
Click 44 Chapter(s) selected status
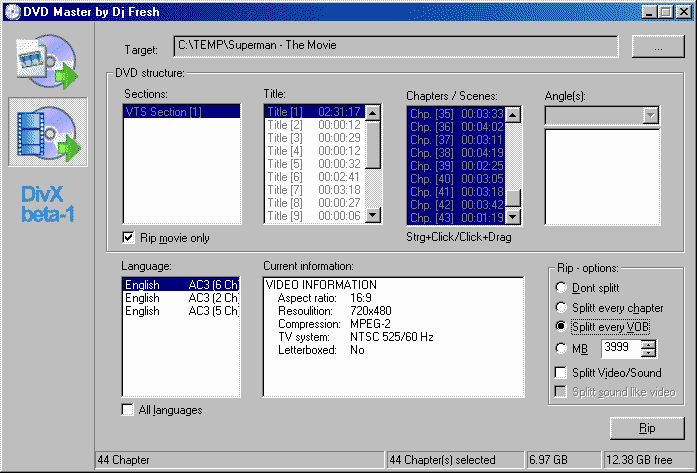[x=455, y=460]
